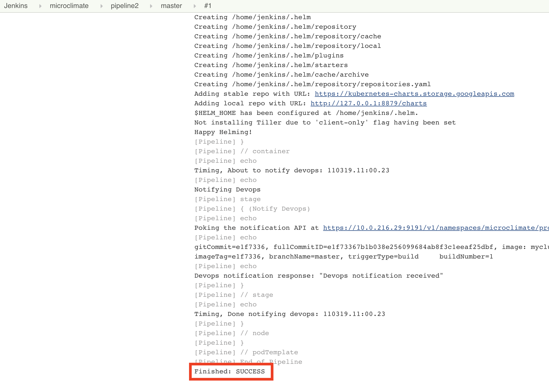Expand the arrow after master breadcrumb
Screen dimensions: 549x392
[195, 6]
